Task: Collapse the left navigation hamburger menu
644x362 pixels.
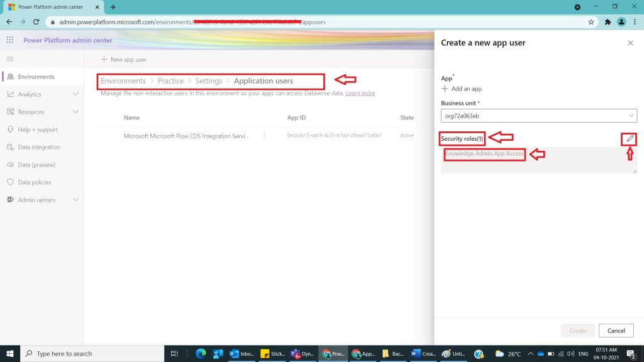Action: tap(10, 58)
